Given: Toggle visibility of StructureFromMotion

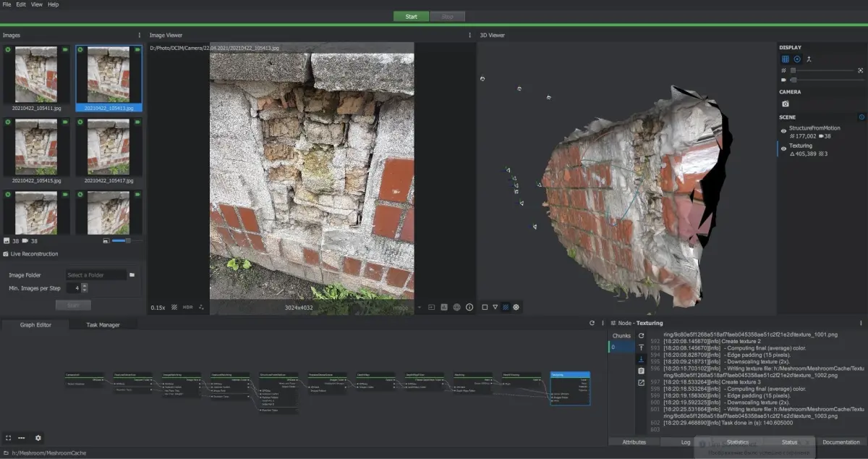Looking at the screenshot, I should coord(783,131).
